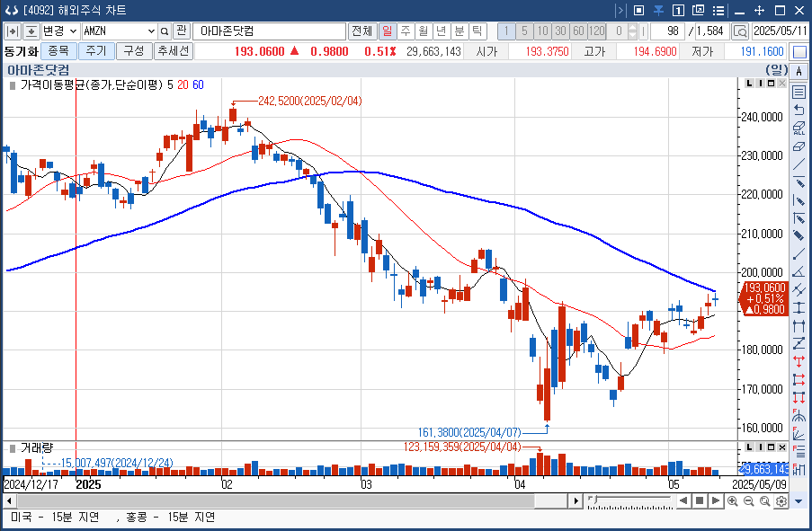812x531 pixels.
Task: Click the search magnifier next to AMZN
Action: click(165, 31)
